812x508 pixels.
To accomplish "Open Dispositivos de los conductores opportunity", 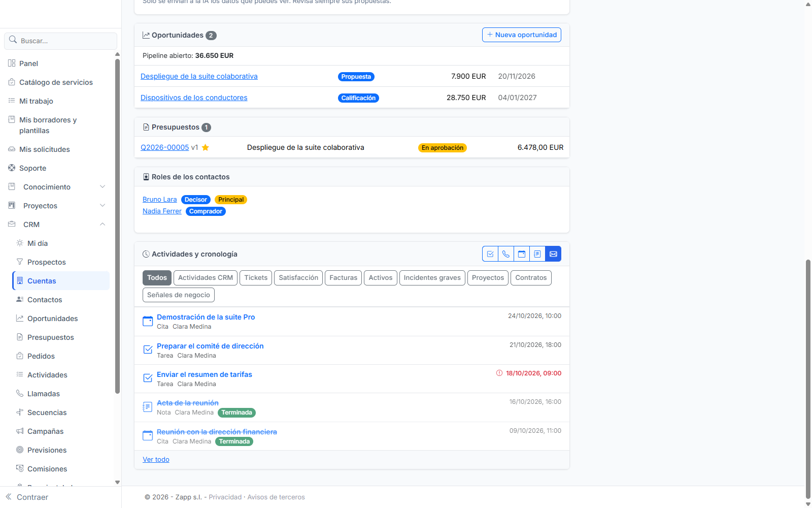I will point(194,98).
